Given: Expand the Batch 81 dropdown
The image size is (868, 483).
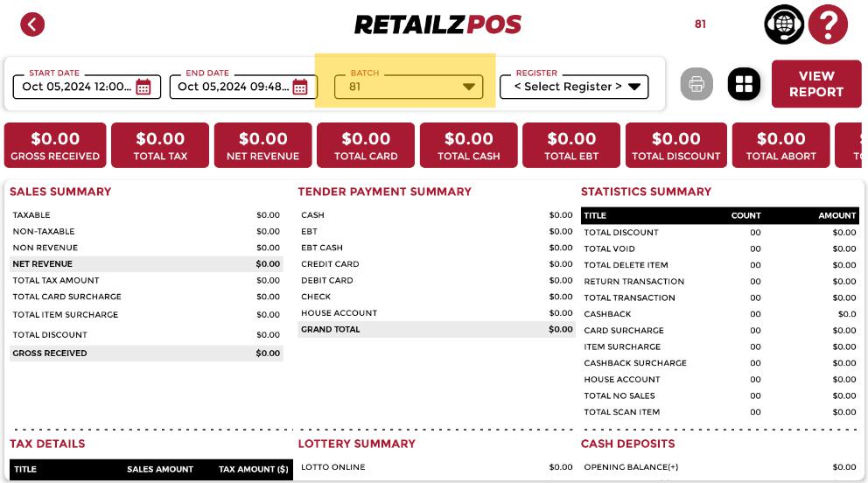Looking at the screenshot, I should [409, 87].
